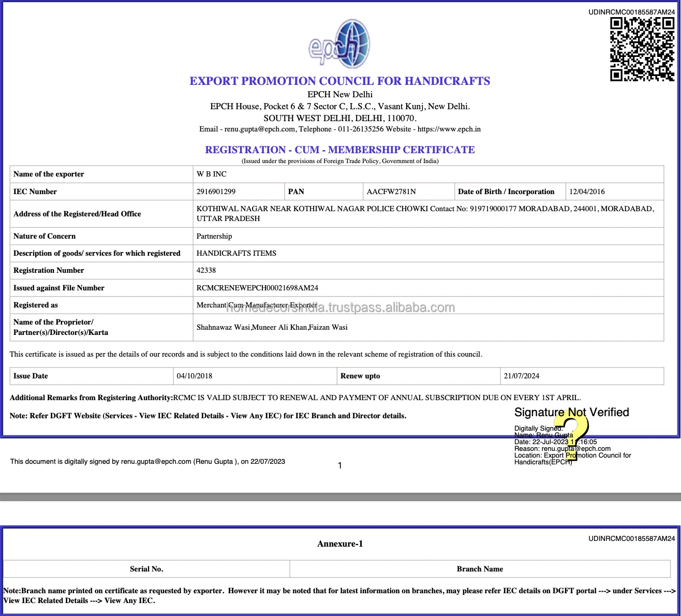The height and width of the screenshot is (616, 681).
Task: Click the 'Issued against File Number' label
Action: 59,288
